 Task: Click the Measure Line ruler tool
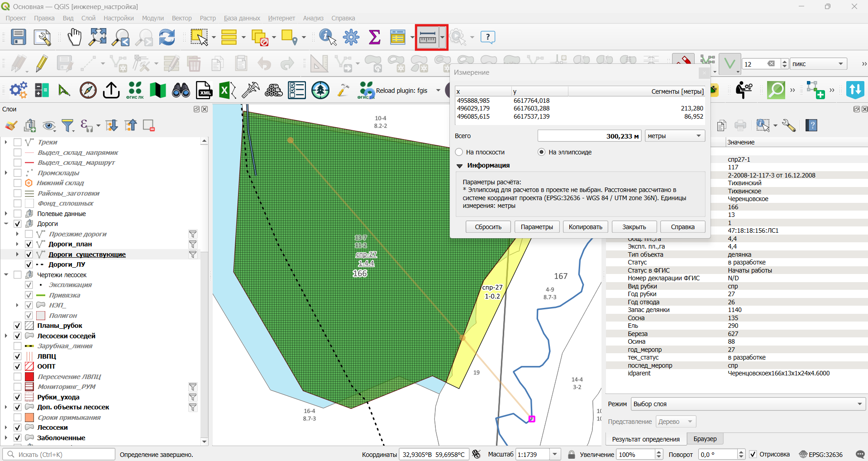click(x=428, y=37)
